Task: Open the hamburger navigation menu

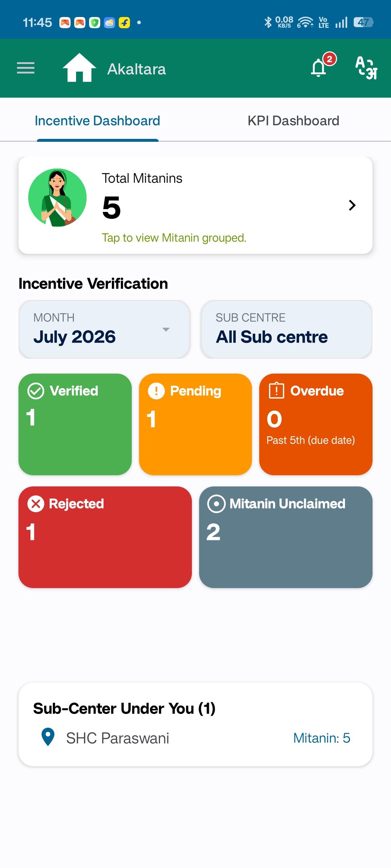Action: (x=26, y=68)
